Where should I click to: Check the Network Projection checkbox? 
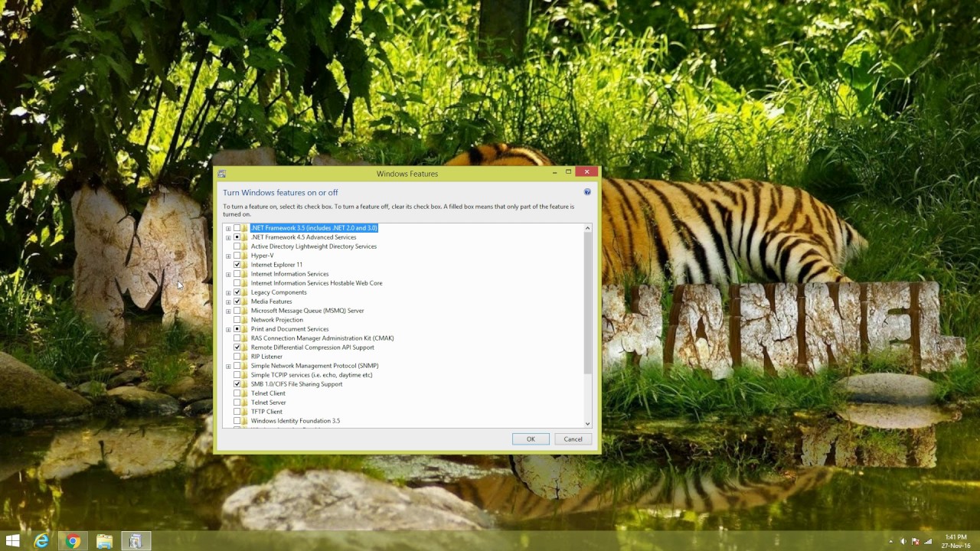tap(237, 320)
